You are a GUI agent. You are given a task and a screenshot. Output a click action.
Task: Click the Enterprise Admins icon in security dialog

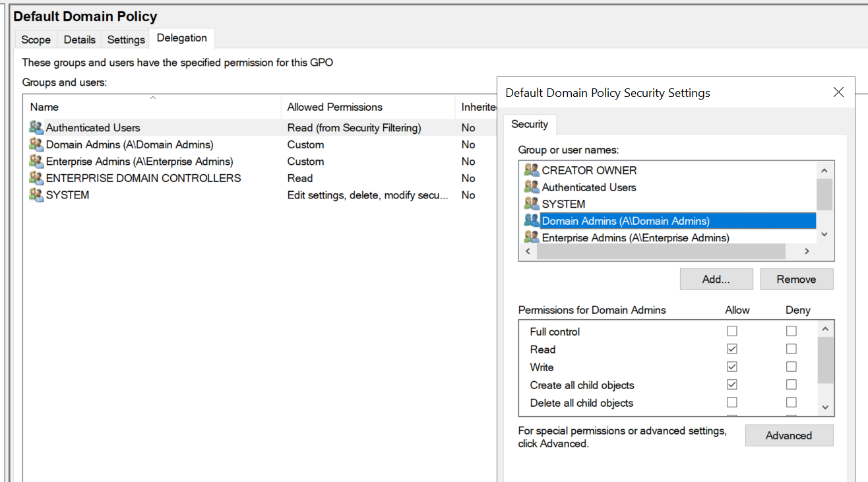[x=532, y=237]
